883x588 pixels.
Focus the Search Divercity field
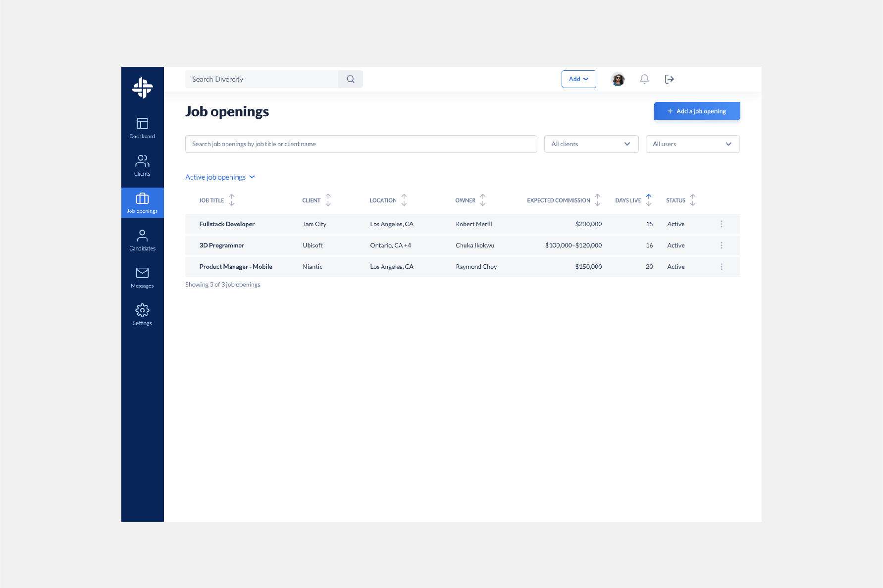click(262, 79)
